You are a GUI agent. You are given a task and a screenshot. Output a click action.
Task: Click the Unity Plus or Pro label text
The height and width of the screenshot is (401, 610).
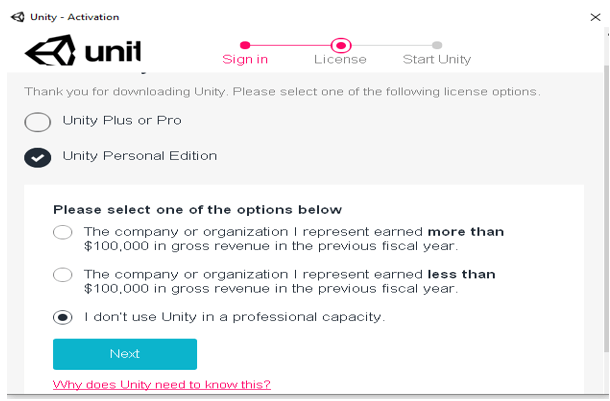(122, 121)
